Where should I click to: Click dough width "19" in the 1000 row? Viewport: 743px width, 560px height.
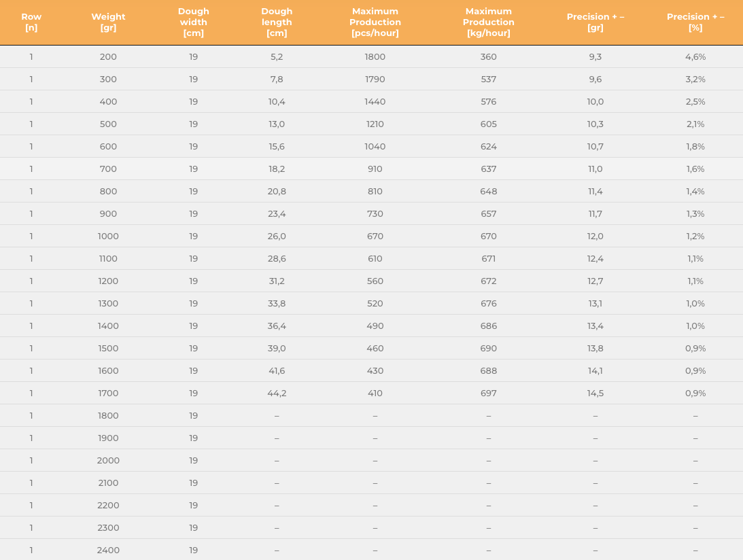[x=193, y=236]
